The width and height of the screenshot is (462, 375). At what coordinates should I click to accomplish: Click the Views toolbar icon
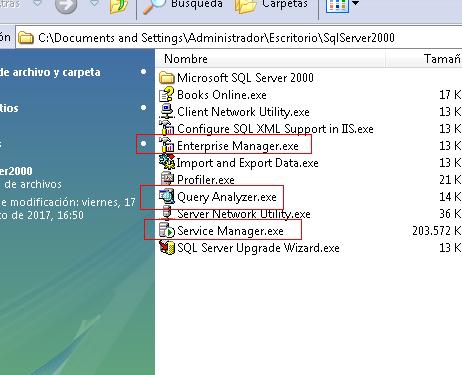pos(337,6)
